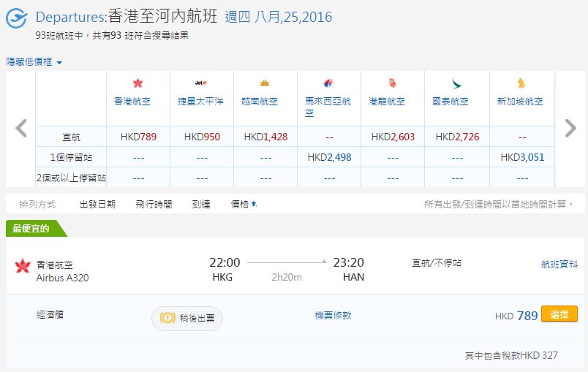
Task: Click the Hong Kong Airlines logo in price grid
Action: click(137, 83)
